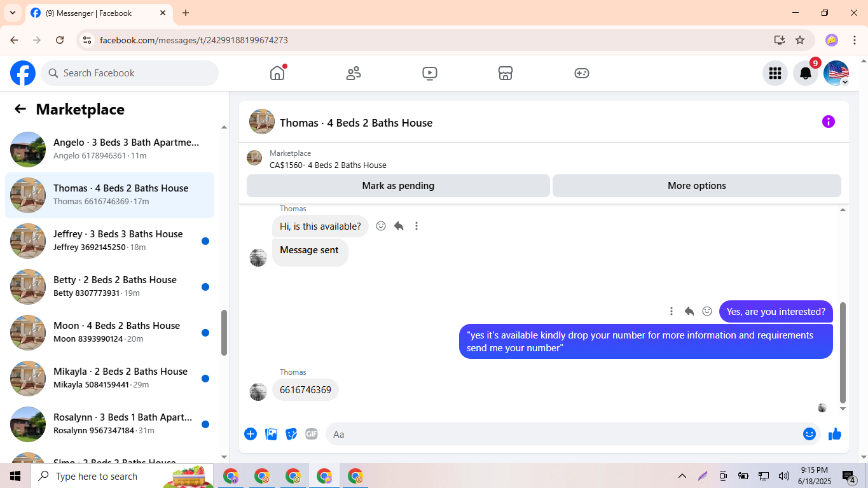Switch to the Messenger | Facebook tab
The image size is (868, 488).
click(99, 13)
